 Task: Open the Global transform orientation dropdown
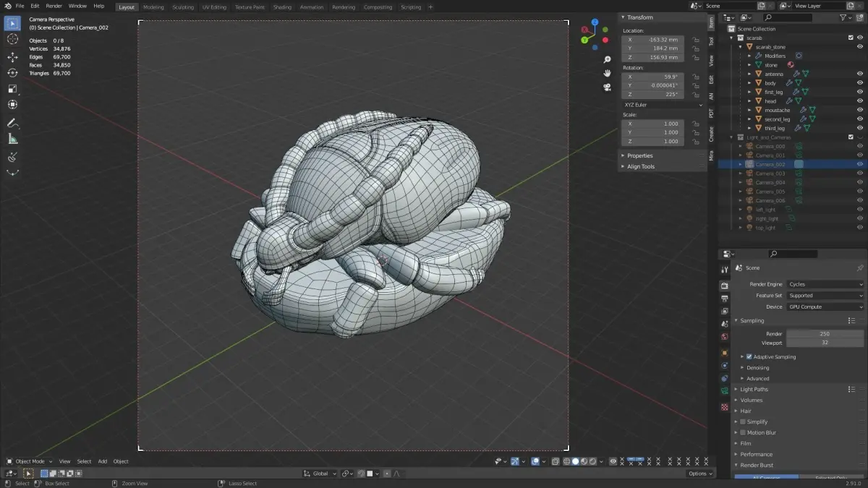click(x=320, y=474)
